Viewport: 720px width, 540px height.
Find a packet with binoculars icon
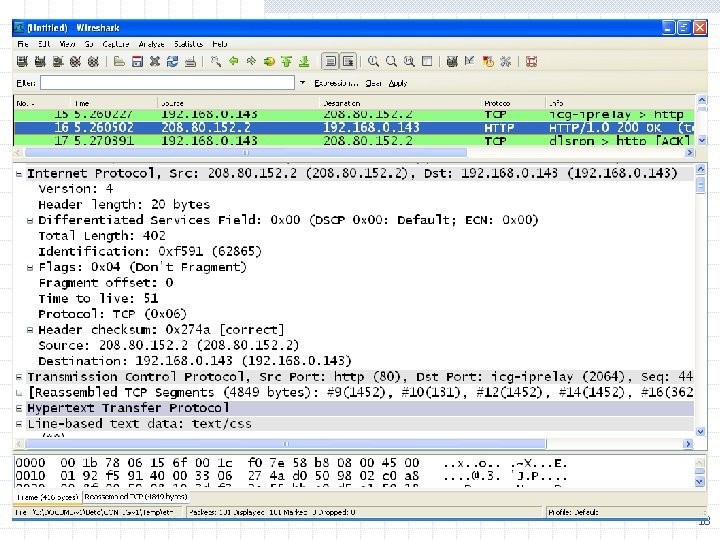click(216, 61)
